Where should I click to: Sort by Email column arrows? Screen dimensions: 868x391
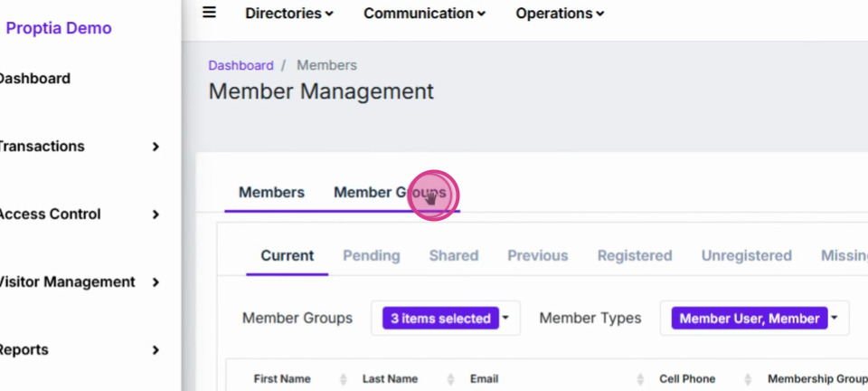coord(640,379)
